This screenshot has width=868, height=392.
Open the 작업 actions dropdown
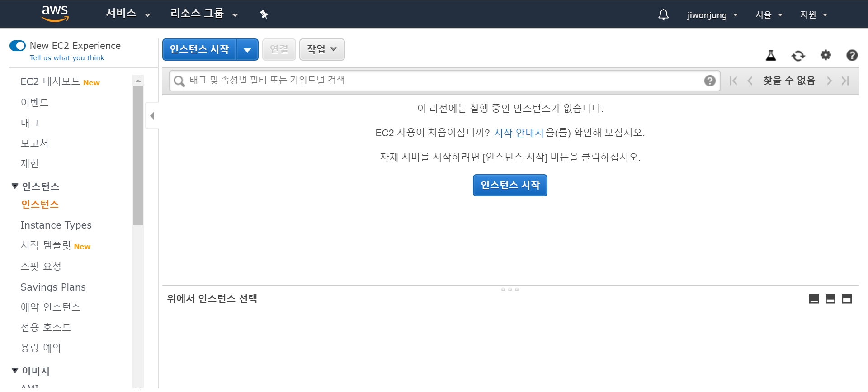tap(322, 49)
